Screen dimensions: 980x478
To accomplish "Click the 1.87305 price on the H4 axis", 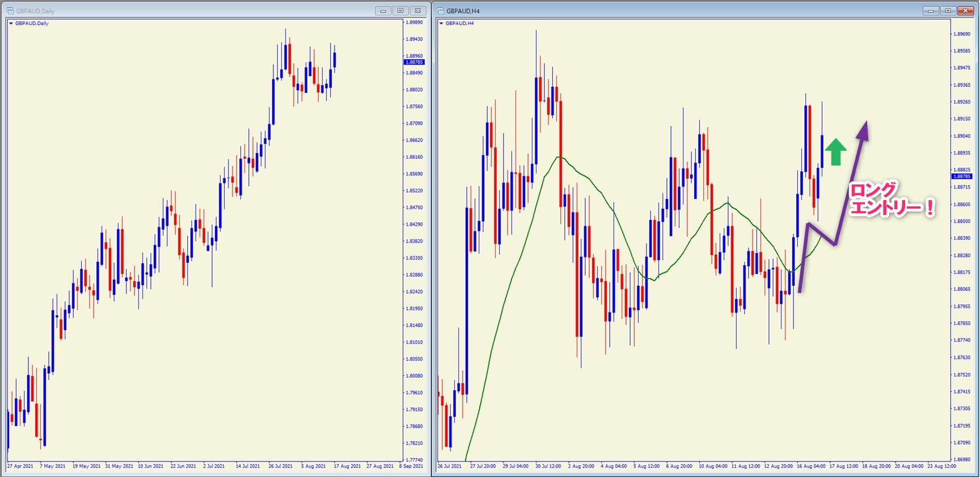I will [x=962, y=408].
